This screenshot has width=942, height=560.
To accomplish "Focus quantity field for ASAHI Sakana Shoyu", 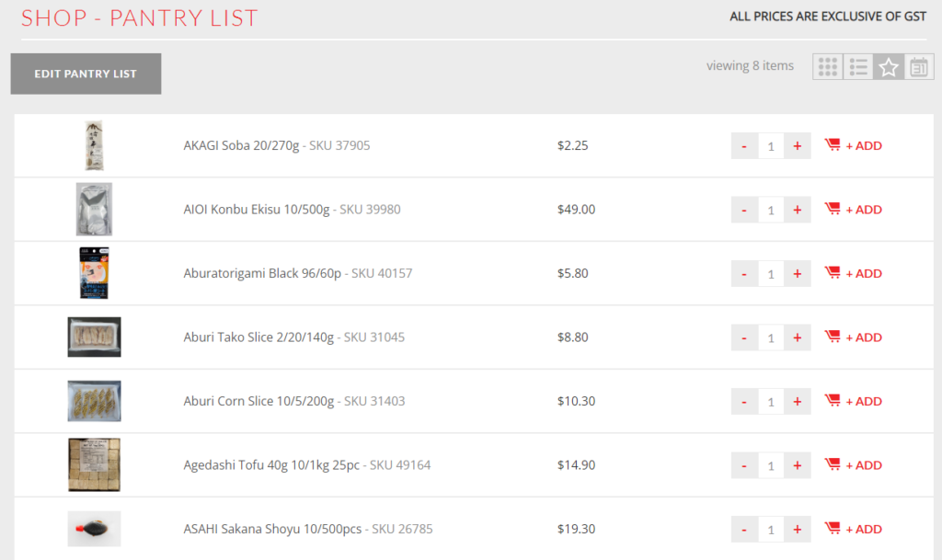I will [771, 530].
